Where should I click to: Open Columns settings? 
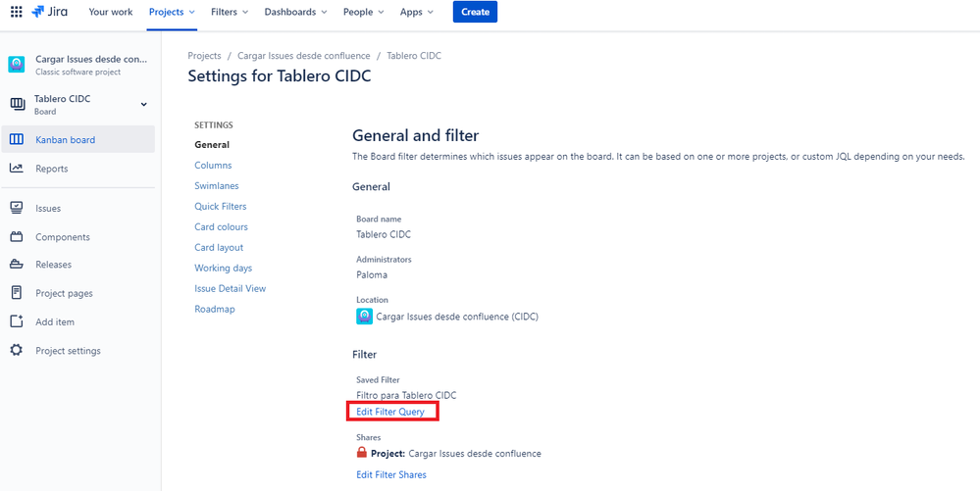213,165
